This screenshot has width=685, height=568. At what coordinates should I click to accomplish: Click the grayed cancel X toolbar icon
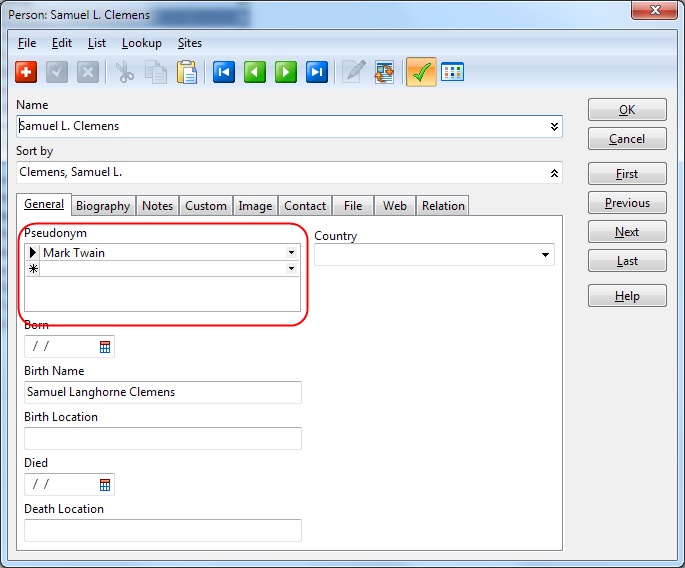(88, 72)
